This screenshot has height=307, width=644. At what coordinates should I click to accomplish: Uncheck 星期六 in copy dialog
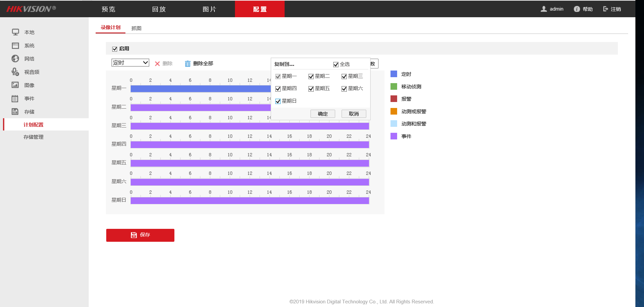344,89
